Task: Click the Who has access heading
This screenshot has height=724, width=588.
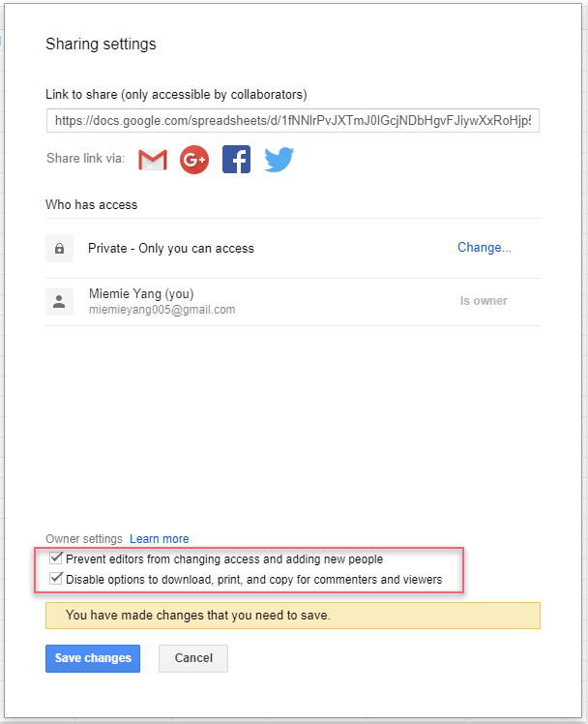Action: coord(91,204)
